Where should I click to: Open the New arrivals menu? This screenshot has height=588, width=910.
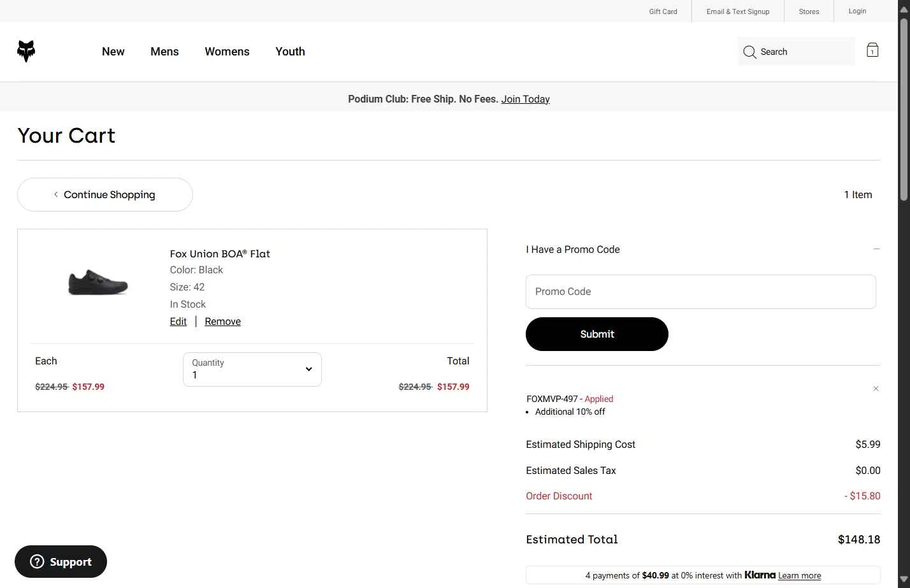pos(113,52)
